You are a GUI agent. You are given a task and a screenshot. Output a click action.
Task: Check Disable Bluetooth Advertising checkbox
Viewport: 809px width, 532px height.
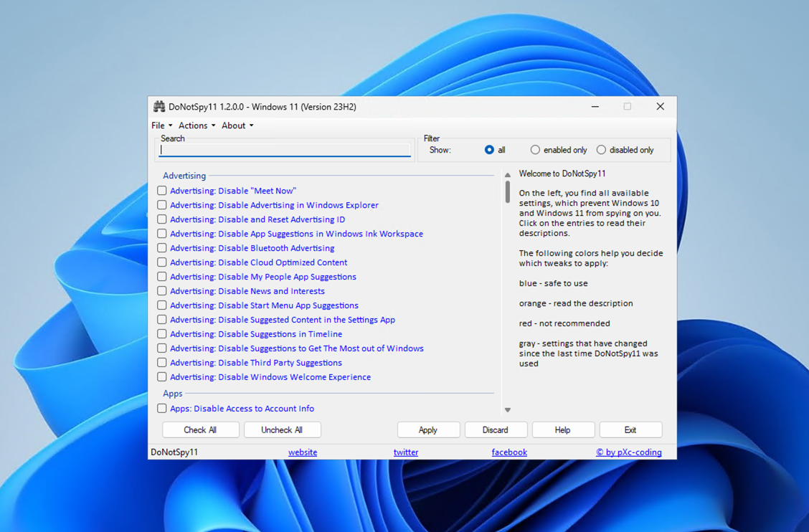[162, 247]
